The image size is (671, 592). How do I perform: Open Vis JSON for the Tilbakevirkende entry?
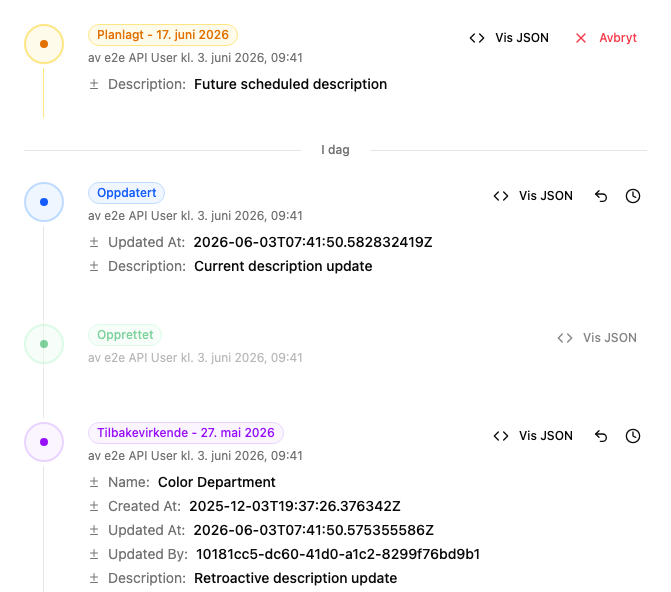click(533, 436)
